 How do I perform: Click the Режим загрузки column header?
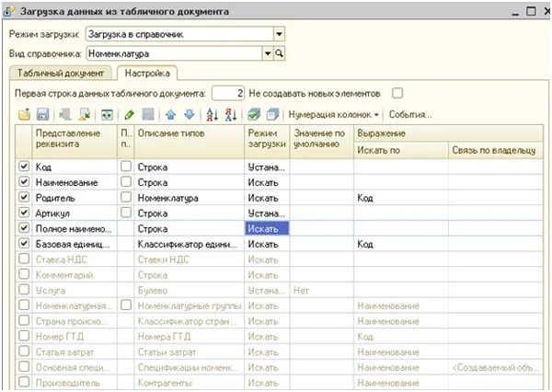[267, 141]
